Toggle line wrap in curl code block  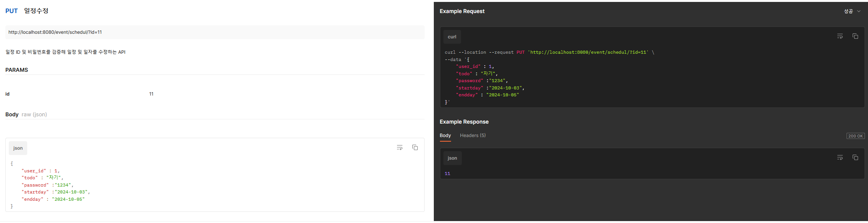click(840, 36)
